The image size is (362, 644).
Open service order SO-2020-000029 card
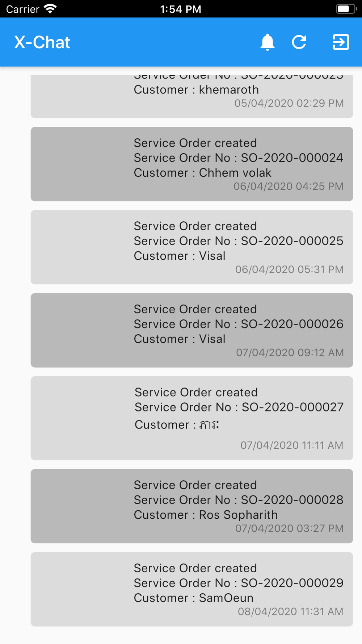point(192,589)
